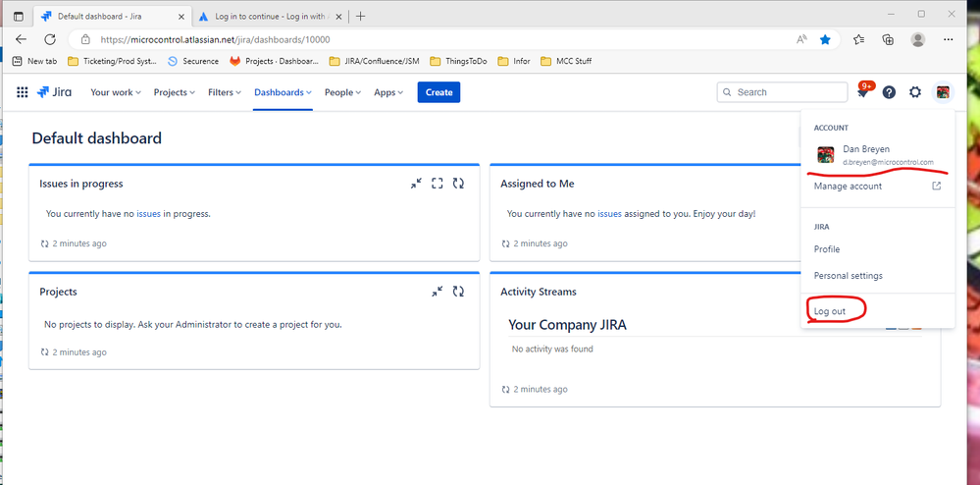Click the browser address bar URL

coord(215,39)
